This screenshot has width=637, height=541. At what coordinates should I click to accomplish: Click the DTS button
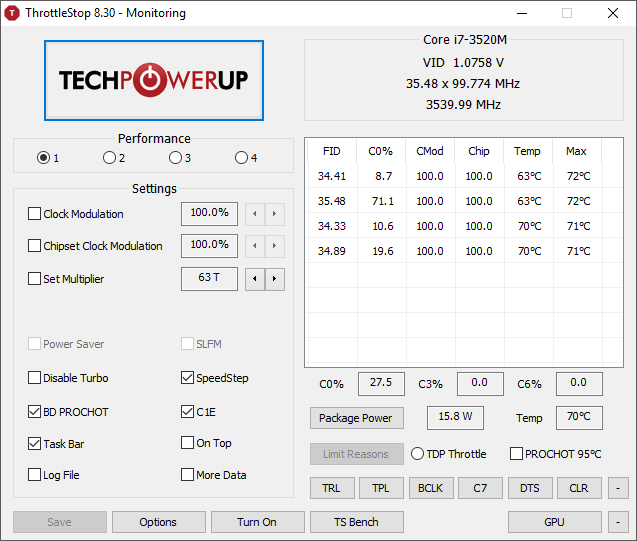530,488
